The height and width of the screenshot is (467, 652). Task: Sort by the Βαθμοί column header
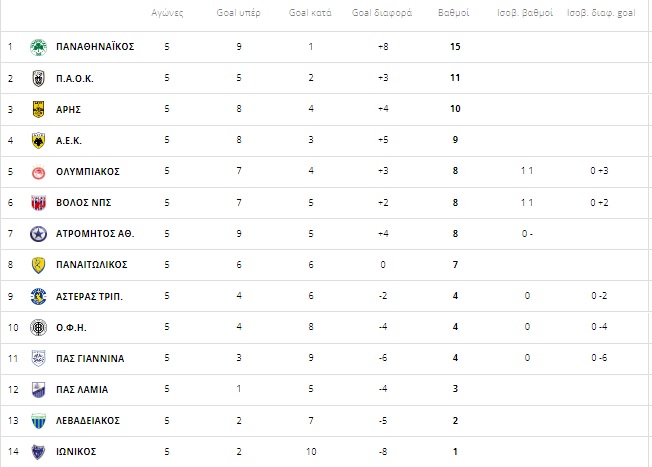tap(454, 13)
